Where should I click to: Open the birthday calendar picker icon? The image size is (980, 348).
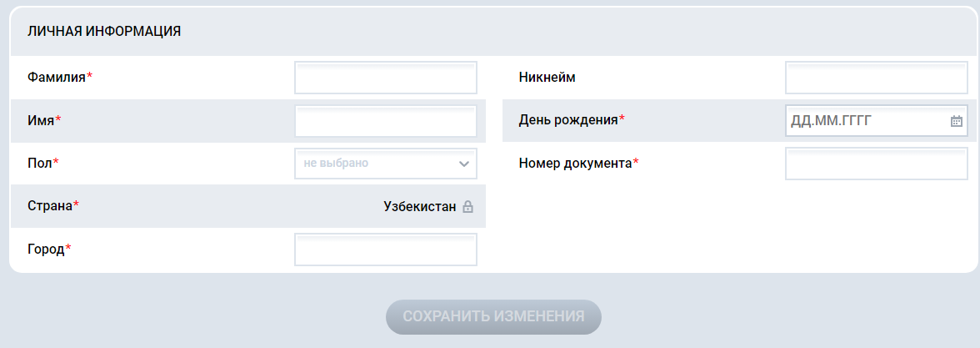tap(957, 121)
